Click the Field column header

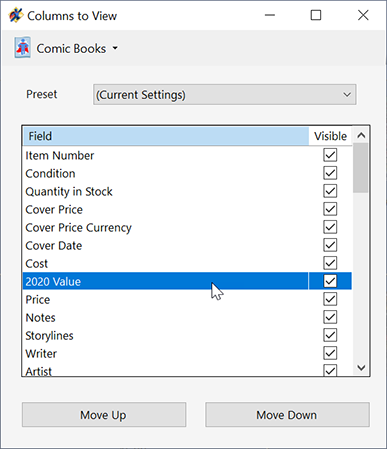point(166,136)
